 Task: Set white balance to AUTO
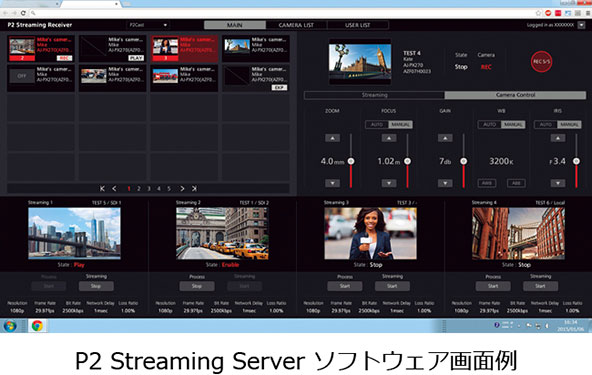[489, 125]
